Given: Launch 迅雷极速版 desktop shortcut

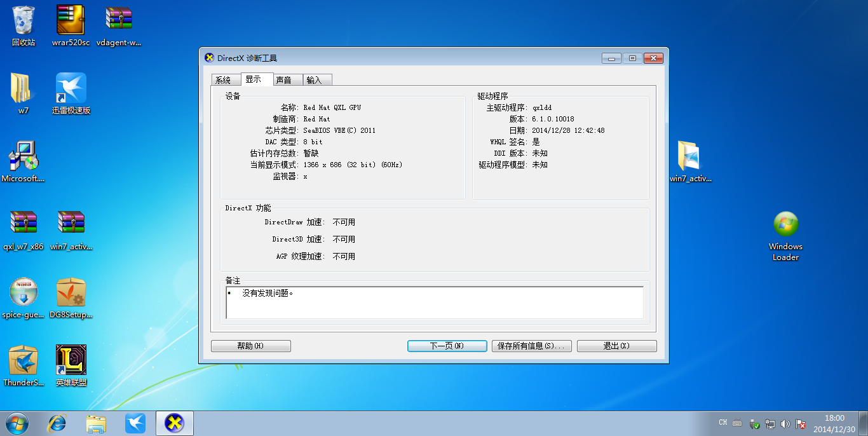Looking at the screenshot, I should [x=71, y=93].
